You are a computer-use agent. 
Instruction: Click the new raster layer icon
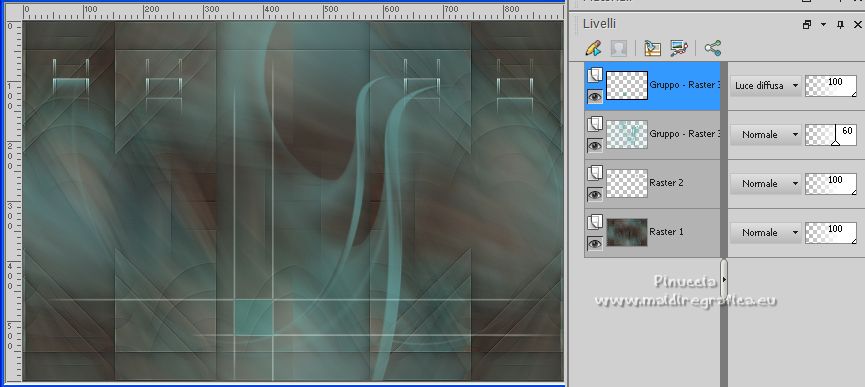click(652, 49)
